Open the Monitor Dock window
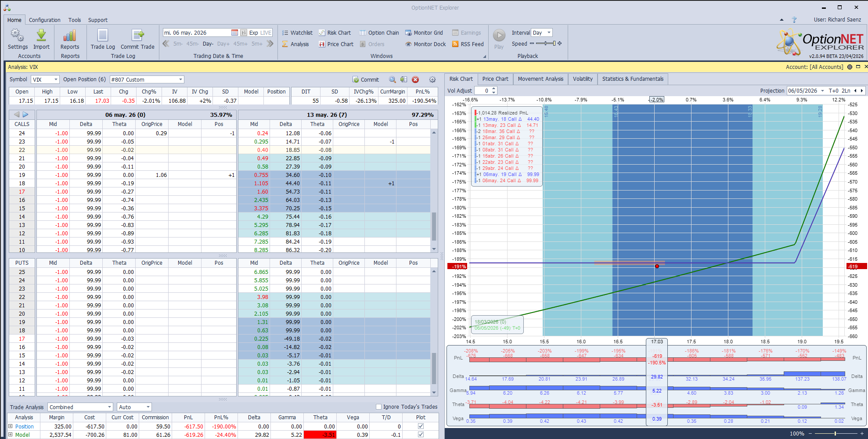Viewport: 868px width, 439px height. (425, 44)
